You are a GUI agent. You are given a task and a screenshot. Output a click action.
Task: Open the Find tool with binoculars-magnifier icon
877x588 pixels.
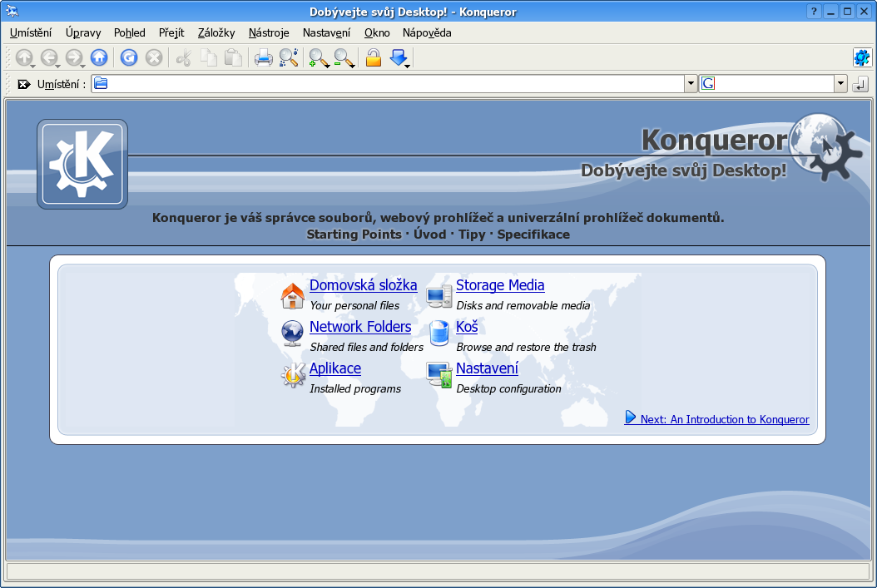tap(288, 57)
